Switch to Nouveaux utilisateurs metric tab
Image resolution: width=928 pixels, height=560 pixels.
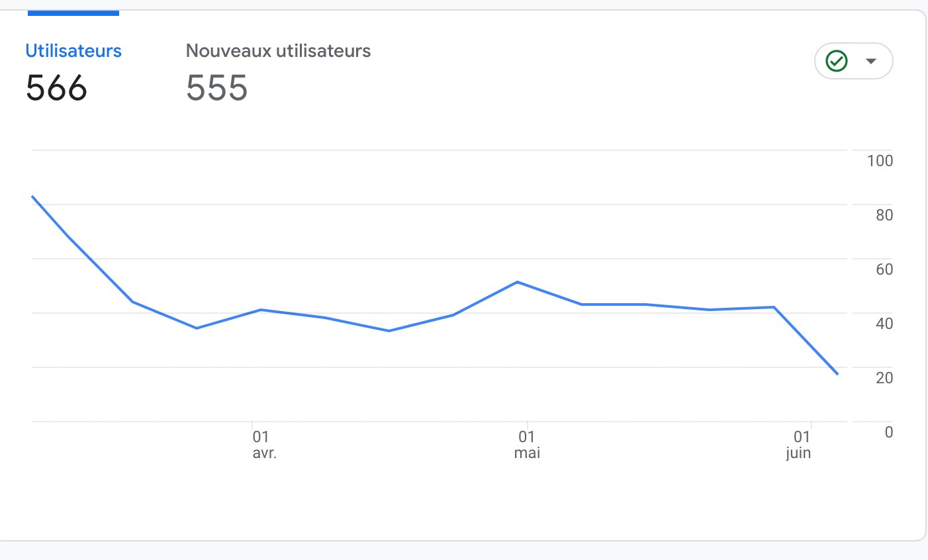point(278,51)
